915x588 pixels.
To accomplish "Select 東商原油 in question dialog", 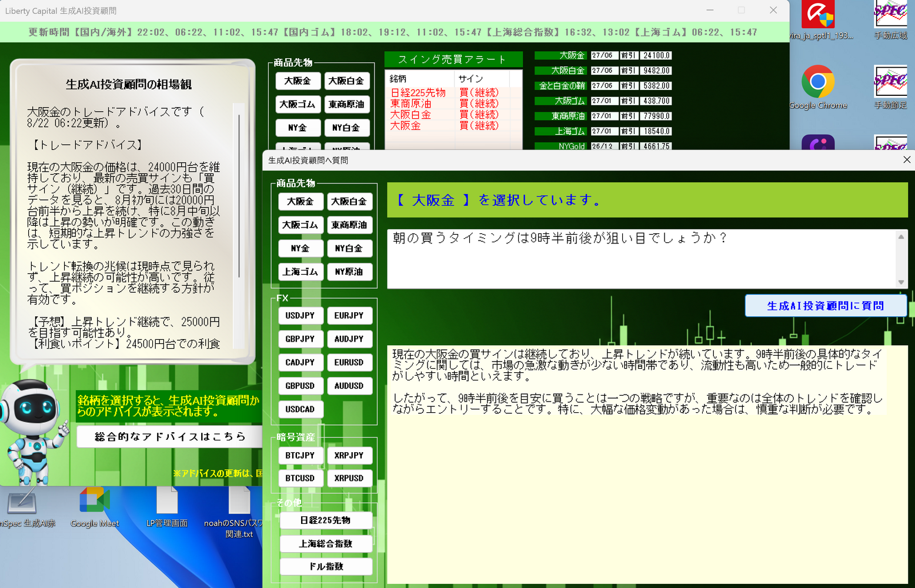I will click(x=349, y=225).
